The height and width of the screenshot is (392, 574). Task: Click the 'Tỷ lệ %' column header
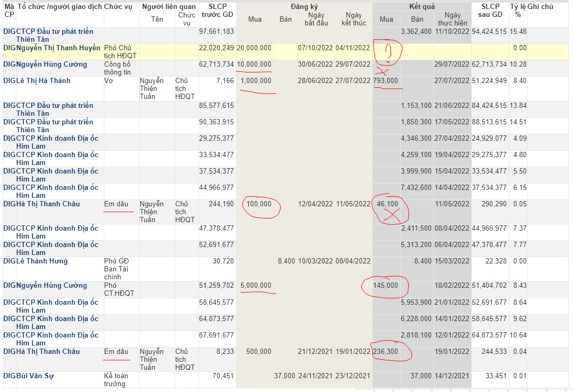coord(517,11)
